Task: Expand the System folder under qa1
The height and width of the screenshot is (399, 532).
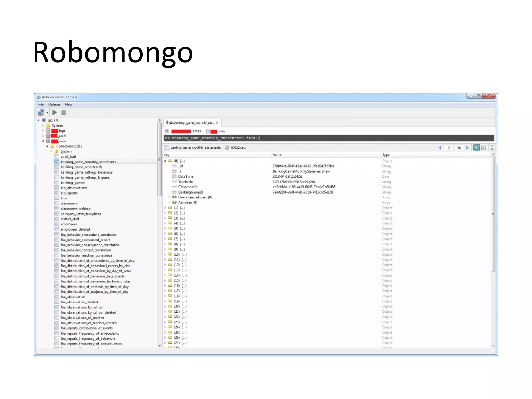Action: coord(43,125)
